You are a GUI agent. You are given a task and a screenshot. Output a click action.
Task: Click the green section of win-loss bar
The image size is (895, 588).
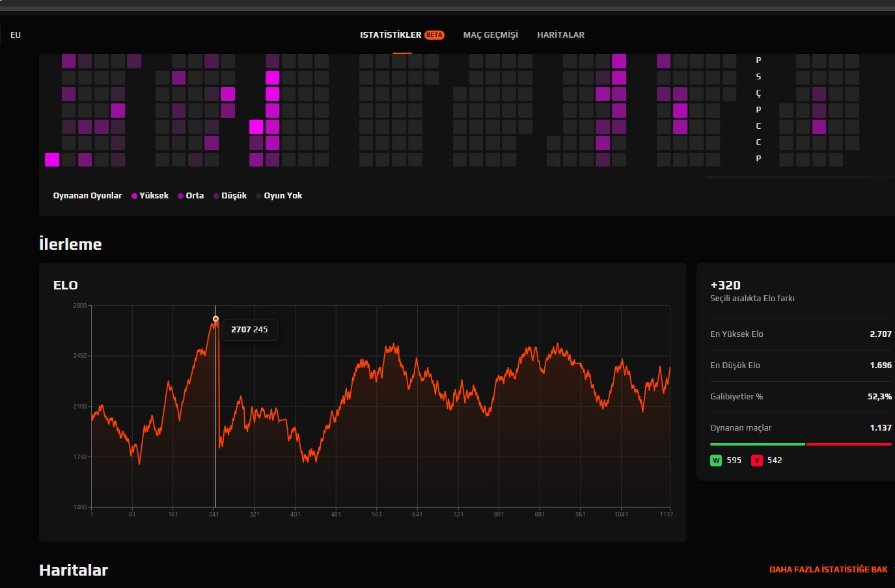758,444
